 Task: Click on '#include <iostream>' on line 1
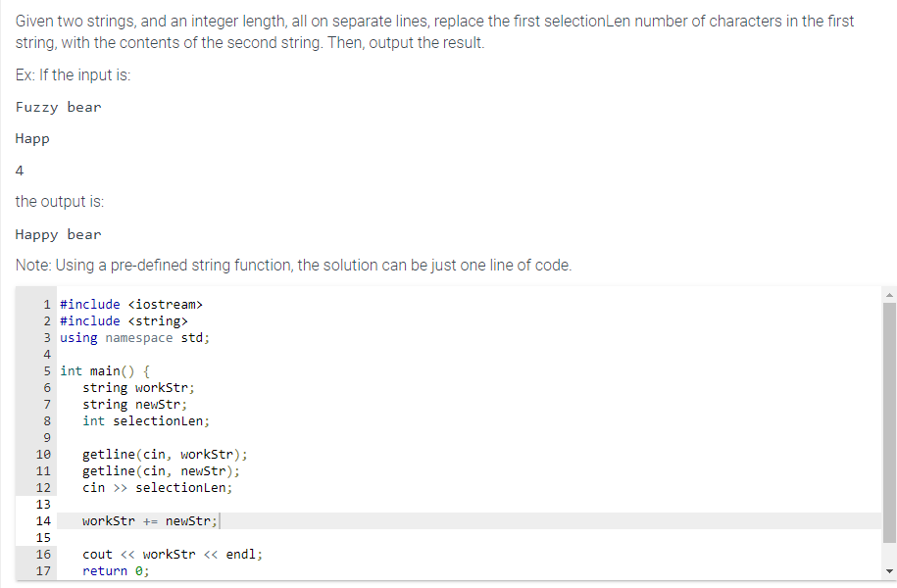click(131, 305)
